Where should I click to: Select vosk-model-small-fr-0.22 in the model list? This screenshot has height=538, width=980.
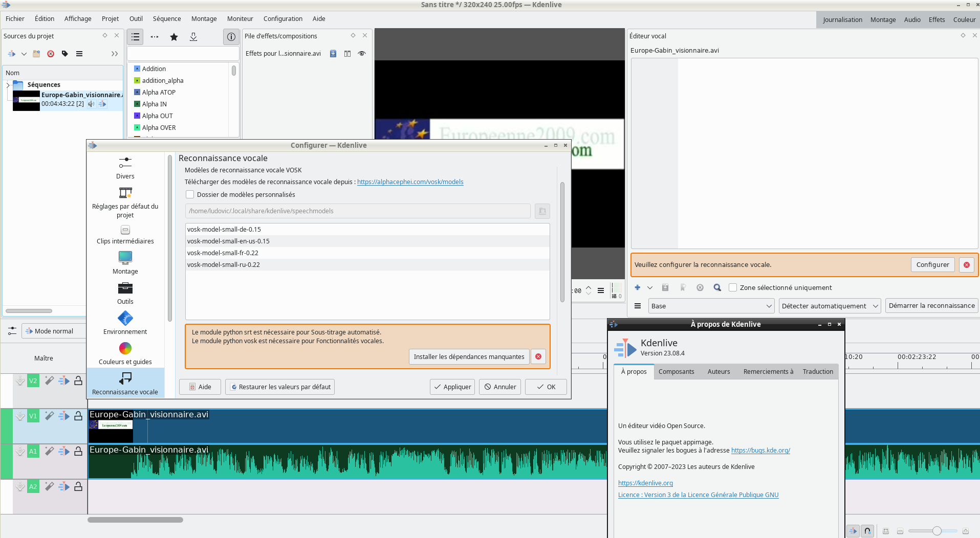click(x=367, y=253)
